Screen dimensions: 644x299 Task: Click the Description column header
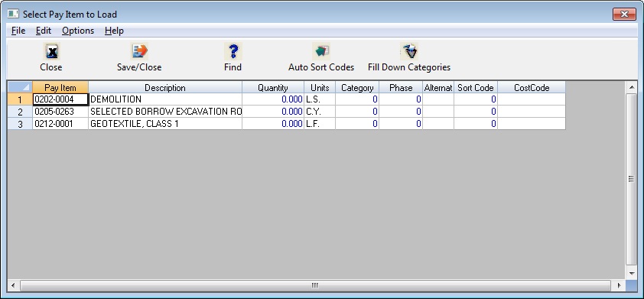click(165, 87)
